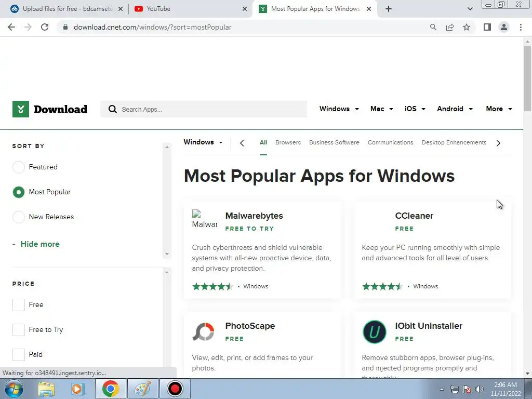The height and width of the screenshot is (399, 532).
Task: Click the taskbar clock showing 2:06 AM
Action: 505,389
